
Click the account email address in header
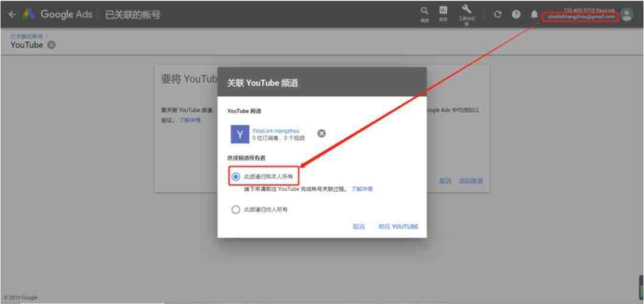tap(581, 17)
